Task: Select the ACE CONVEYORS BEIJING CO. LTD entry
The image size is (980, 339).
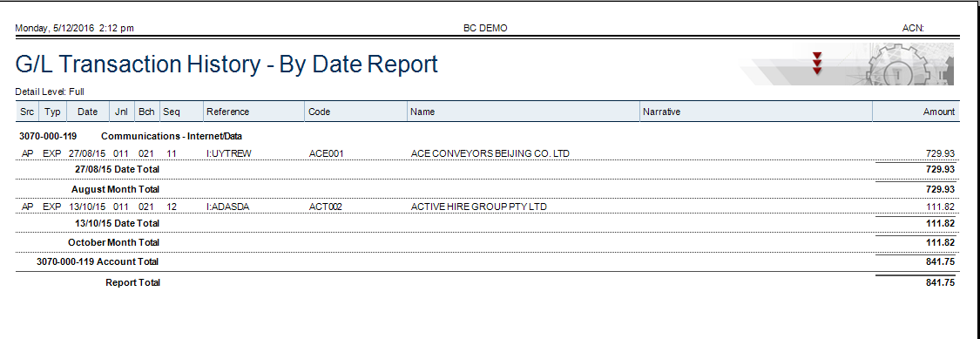Action: 490,153
